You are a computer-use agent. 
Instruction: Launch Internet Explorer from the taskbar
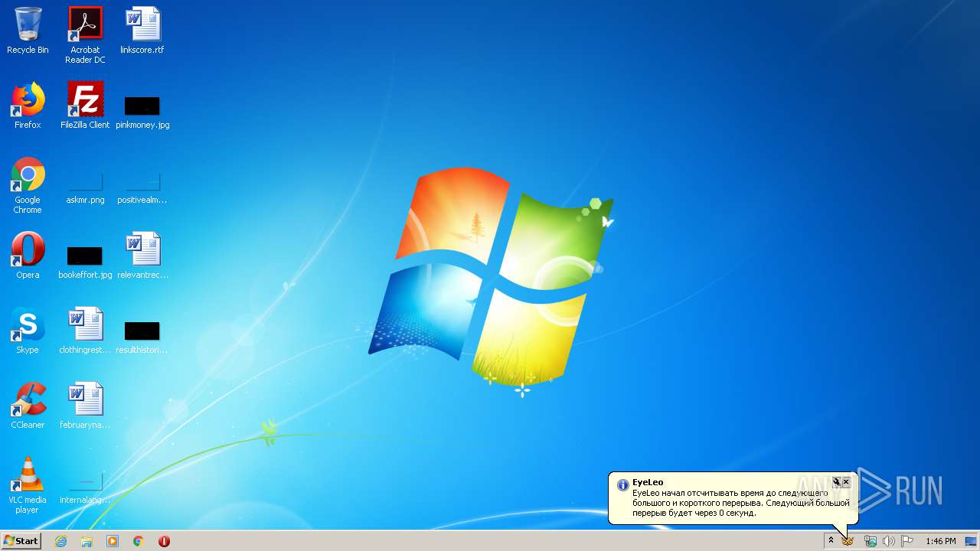pyautogui.click(x=60, y=541)
